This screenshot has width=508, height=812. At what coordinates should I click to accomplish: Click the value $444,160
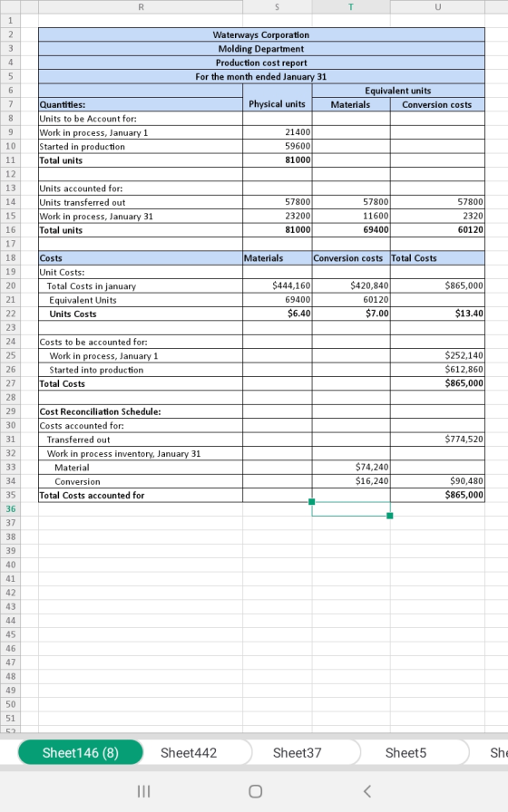point(291,285)
